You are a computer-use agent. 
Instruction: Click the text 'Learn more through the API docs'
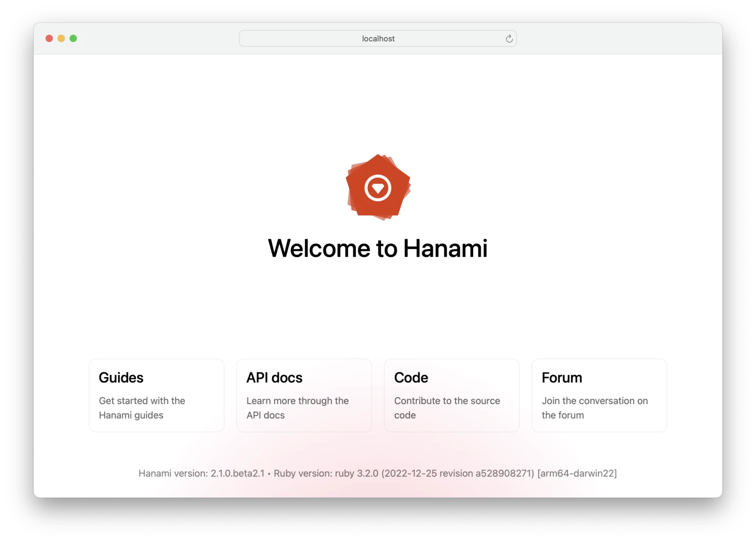[x=297, y=408]
